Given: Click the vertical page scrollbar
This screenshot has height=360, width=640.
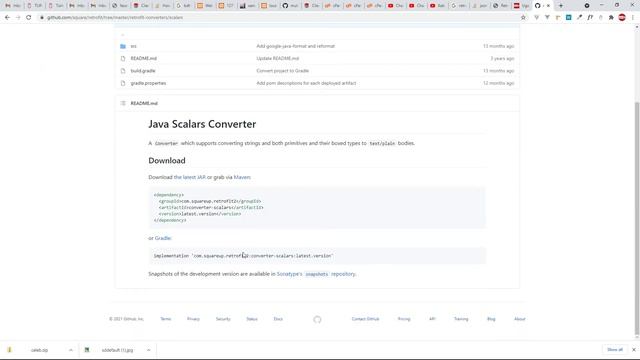Looking at the screenshot, I should click(637, 218).
